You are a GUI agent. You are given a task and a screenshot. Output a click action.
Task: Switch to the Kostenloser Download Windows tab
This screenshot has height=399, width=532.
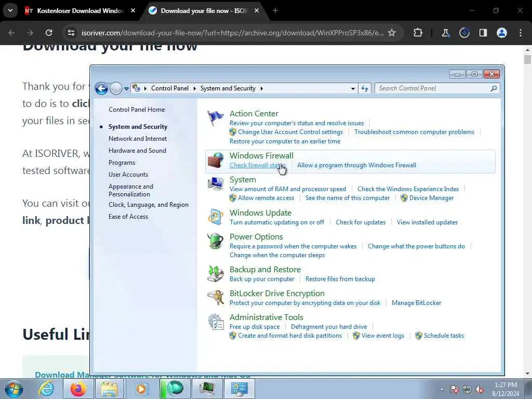tap(79, 10)
